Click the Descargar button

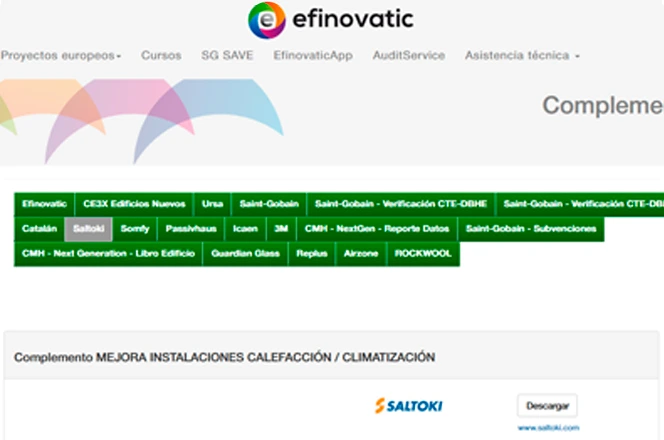point(547,406)
